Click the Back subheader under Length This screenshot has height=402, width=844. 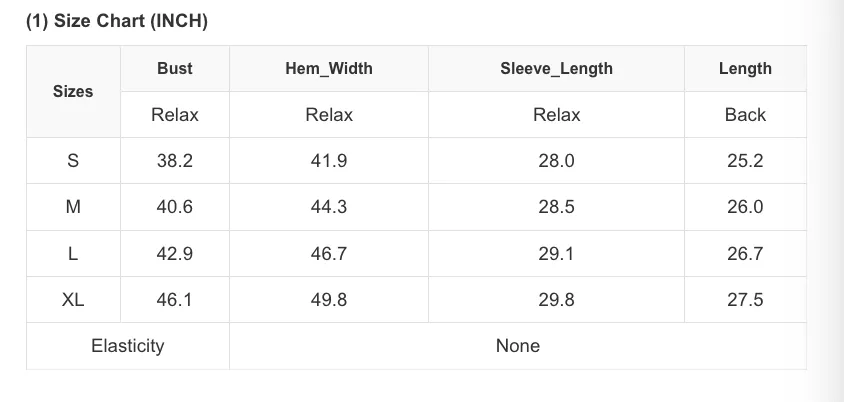tap(745, 115)
